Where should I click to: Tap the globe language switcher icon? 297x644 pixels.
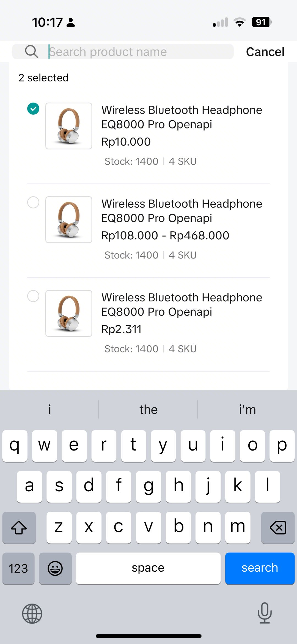(32, 613)
